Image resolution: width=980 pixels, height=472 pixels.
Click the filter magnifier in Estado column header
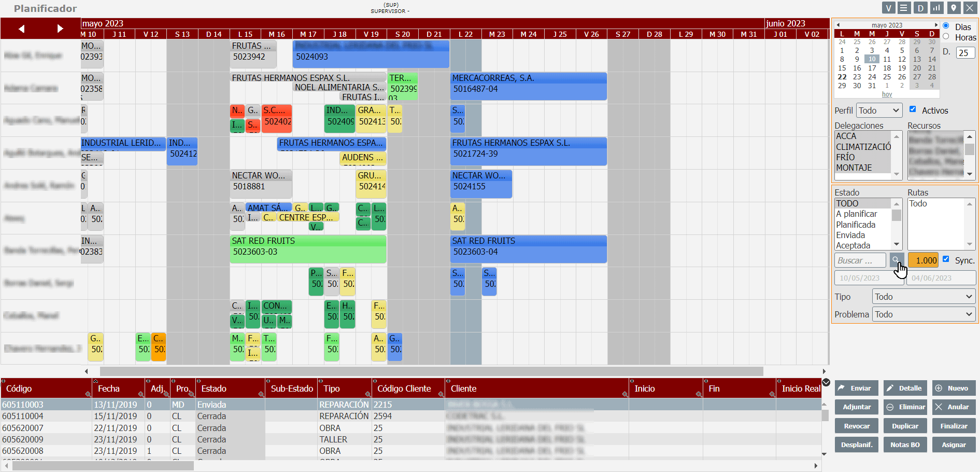click(x=261, y=395)
